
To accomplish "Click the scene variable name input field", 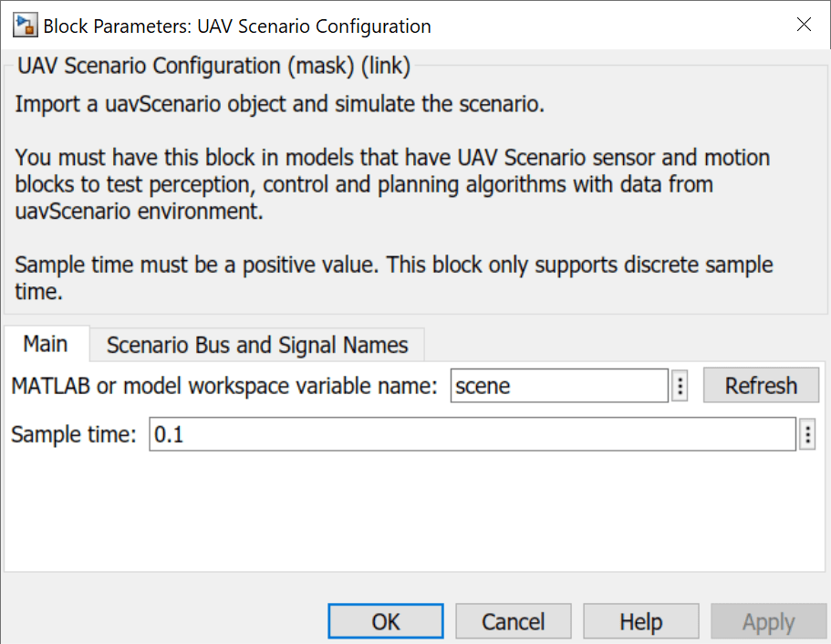I will pyautogui.click(x=558, y=385).
